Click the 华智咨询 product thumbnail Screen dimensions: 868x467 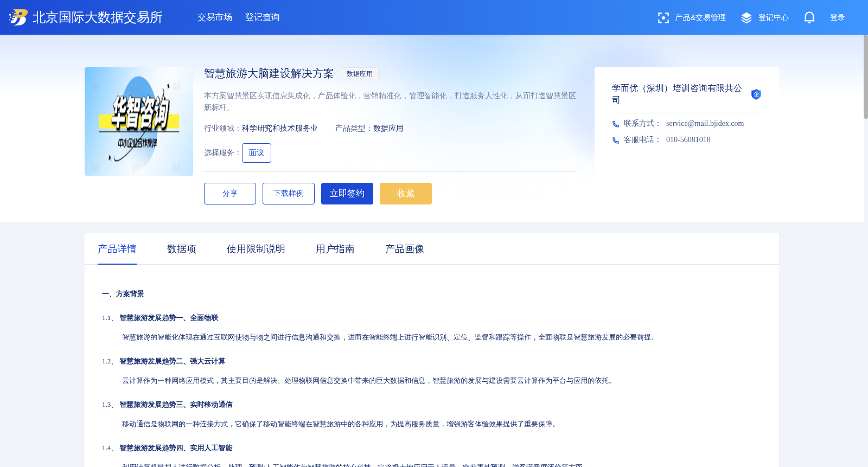point(139,121)
